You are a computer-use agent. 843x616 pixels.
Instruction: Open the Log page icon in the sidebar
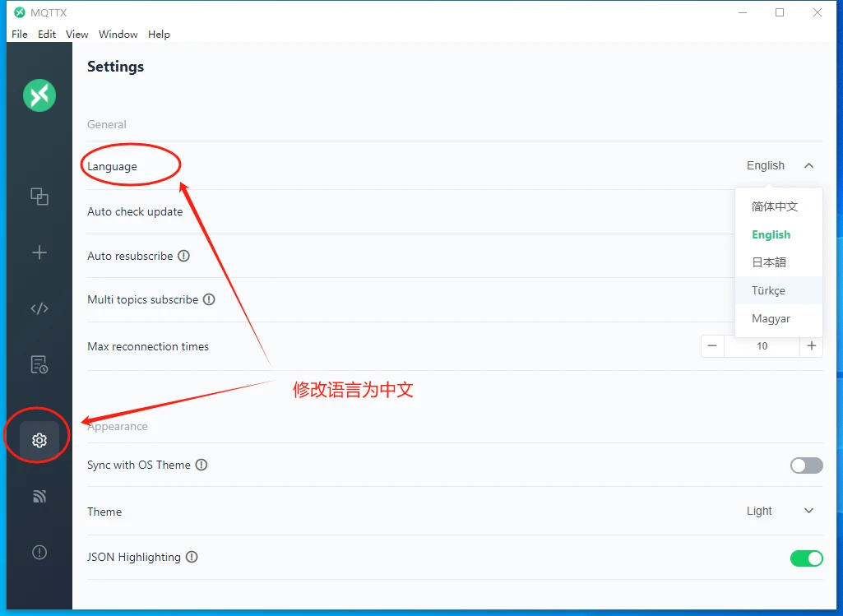click(x=39, y=364)
